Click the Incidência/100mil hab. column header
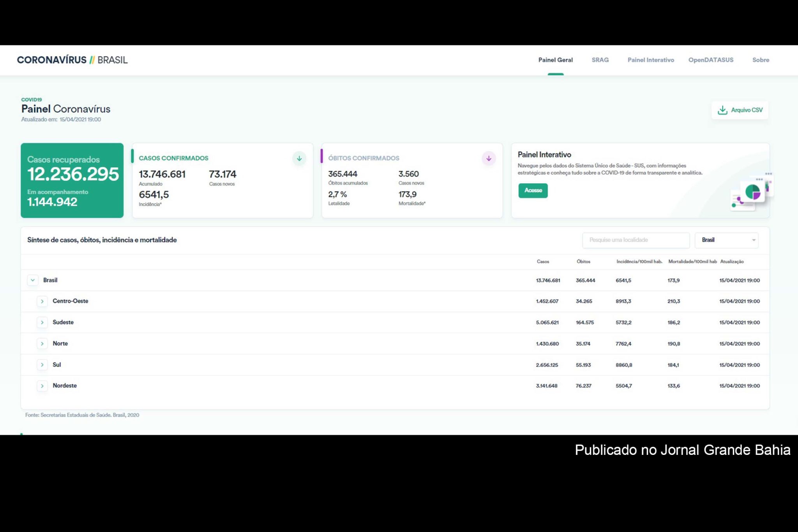Screen dimensions: 798x532 (639, 262)
